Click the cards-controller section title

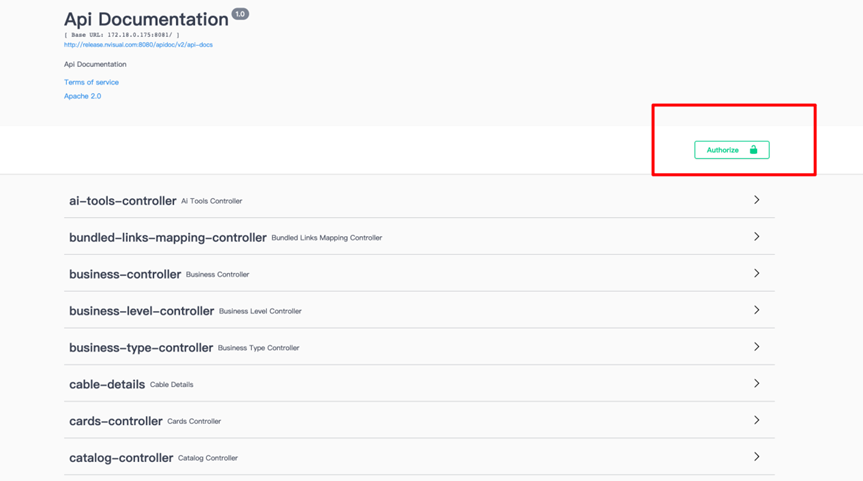point(115,421)
